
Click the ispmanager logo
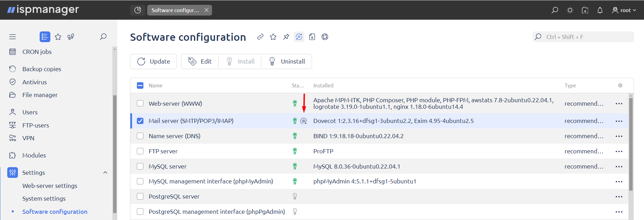click(x=43, y=10)
